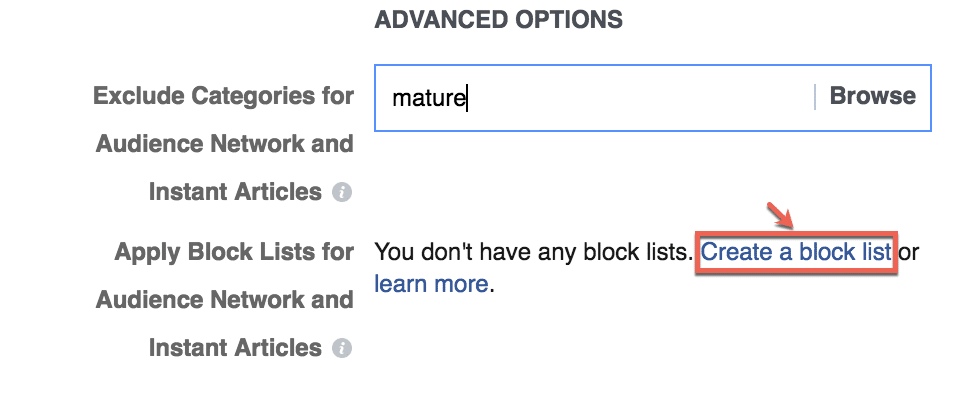
Task: Open the 'learn more' link
Action: [x=431, y=284]
